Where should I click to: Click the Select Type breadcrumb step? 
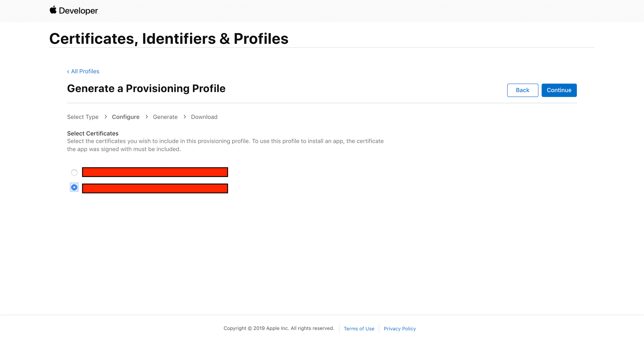[83, 117]
